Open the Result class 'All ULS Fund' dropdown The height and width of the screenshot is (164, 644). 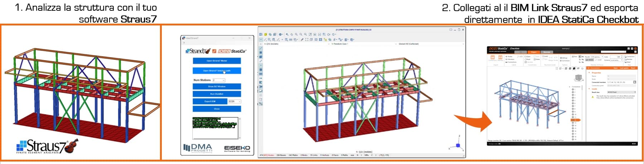click(x=621, y=92)
